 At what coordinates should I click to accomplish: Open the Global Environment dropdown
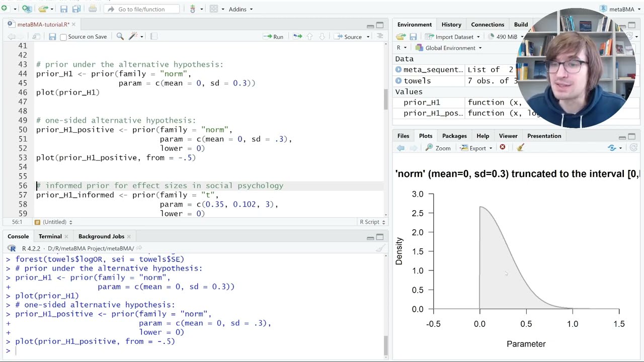pyautogui.click(x=449, y=48)
